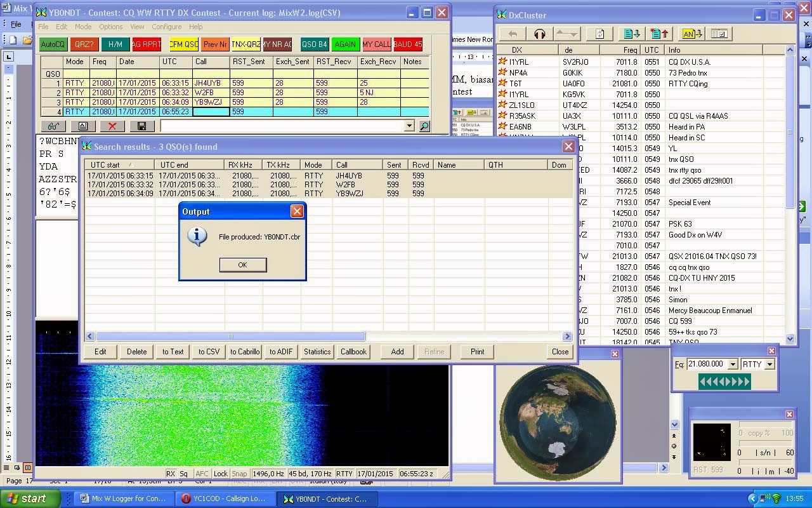812x508 pixels.
Task: Click the floppy disk save icon
Action: click(141, 126)
